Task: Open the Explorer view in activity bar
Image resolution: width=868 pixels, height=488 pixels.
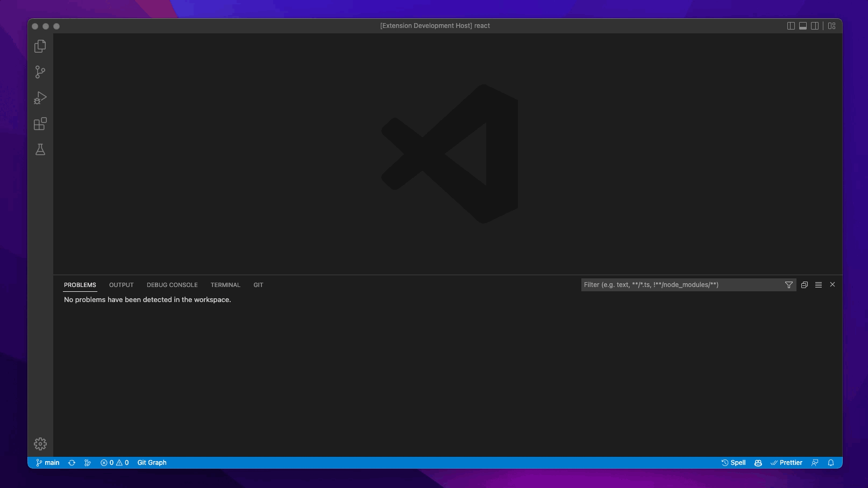Action: 40,46
